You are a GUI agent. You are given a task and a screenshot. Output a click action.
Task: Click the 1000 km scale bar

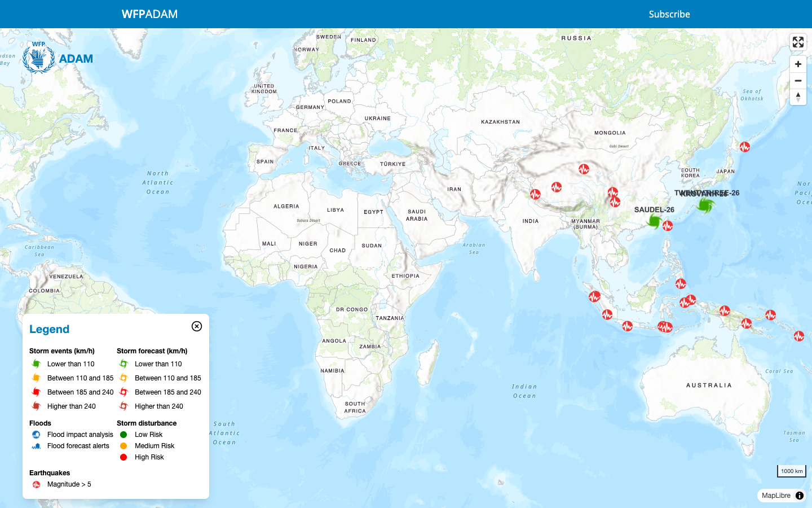point(792,471)
